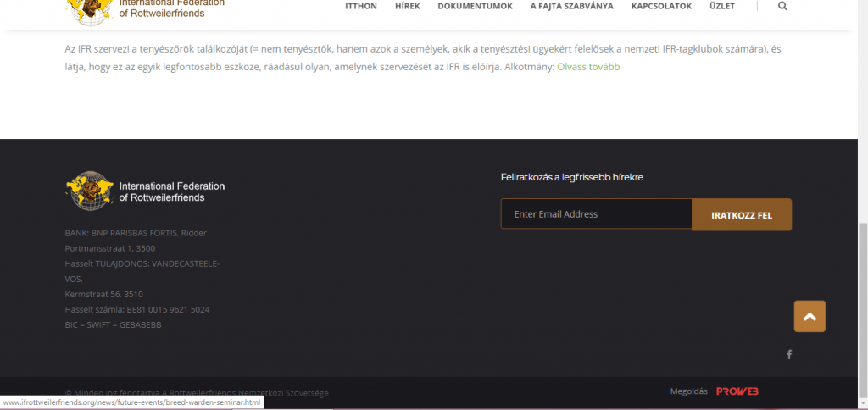
Task: Click the breed-warden-seminar URL in status bar
Action: pyautogui.click(x=131, y=402)
